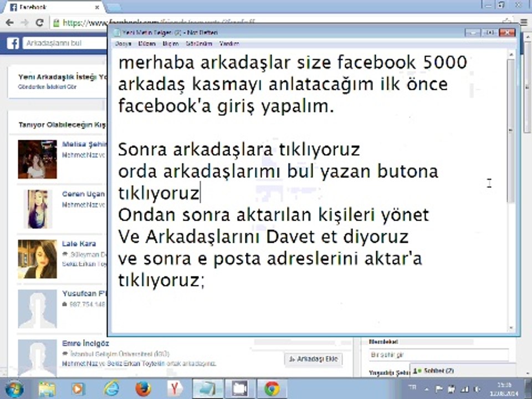The height and width of the screenshot is (399, 532).
Task: Click Ceren Uçan's profile photo thumbnail
Action: pos(37,209)
